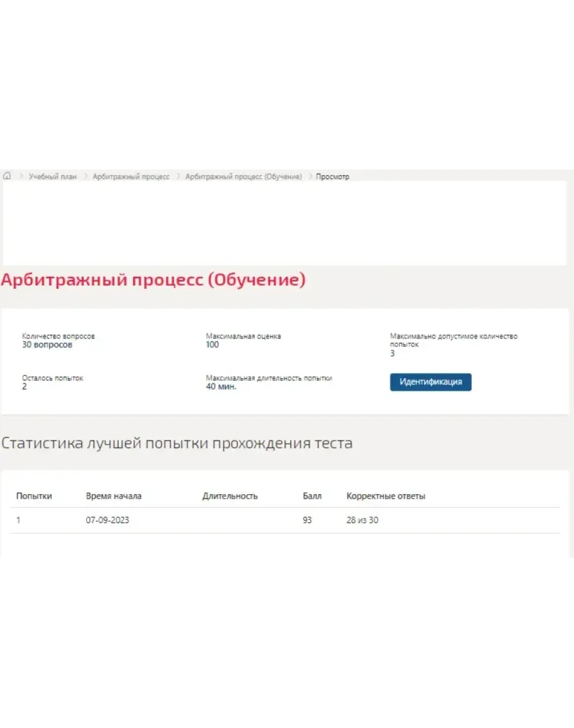This screenshot has width=574, height=728.
Task: Open the Учебный план breadcrumb link
Action: pyautogui.click(x=52, y=176)
